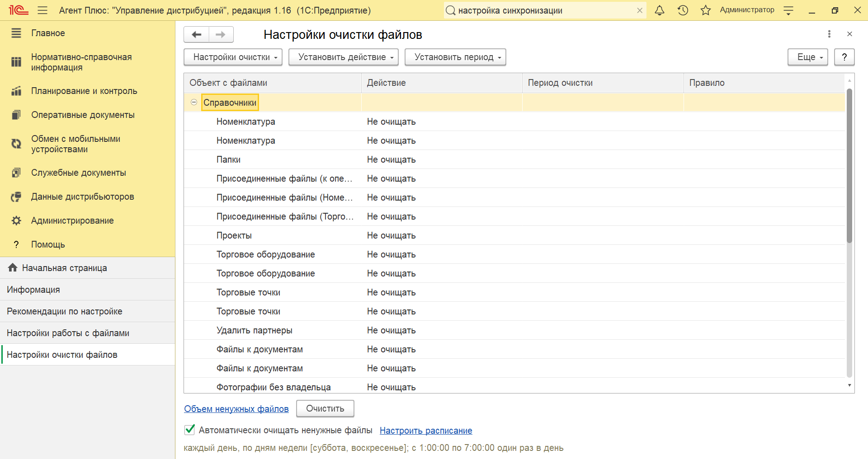Click the search magnifier icon
Viewport: 868px width, 459px height.
coord(450,10)
